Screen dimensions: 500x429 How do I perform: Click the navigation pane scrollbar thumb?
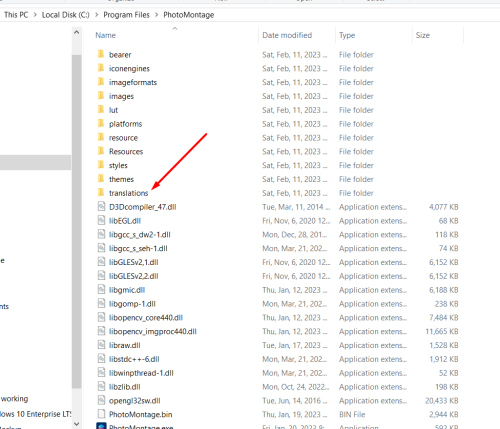(76, 221)
